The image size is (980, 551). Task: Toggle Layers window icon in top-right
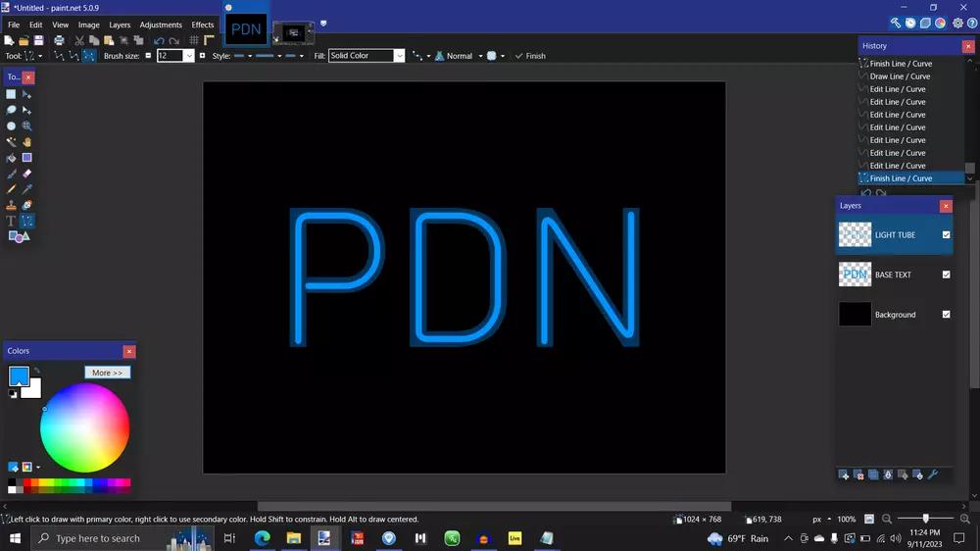(x=925, y=24)
